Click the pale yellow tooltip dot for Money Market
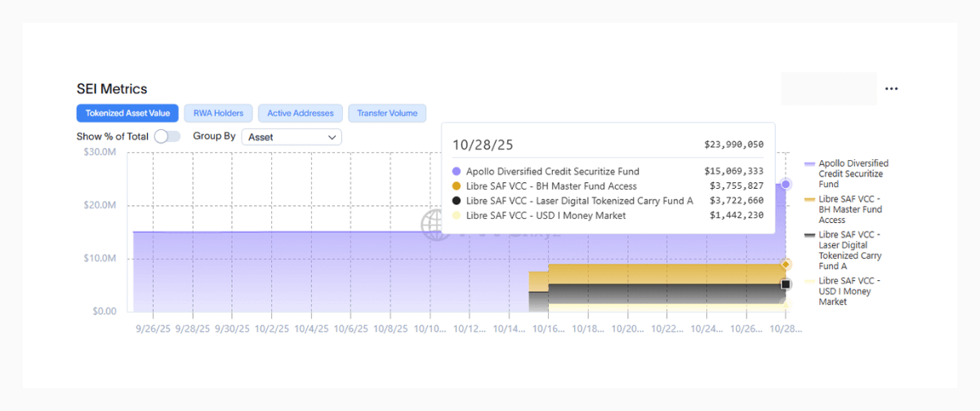Image resolution: width=980 pixels, height=411 pixels. (x=456, y=216)
